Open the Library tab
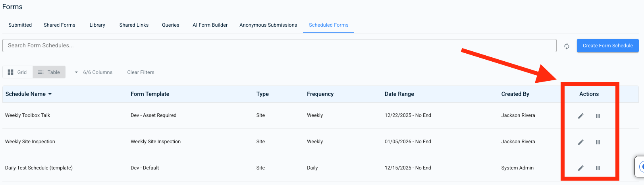Screen dimensions: 644x185 tap(97, 25)
